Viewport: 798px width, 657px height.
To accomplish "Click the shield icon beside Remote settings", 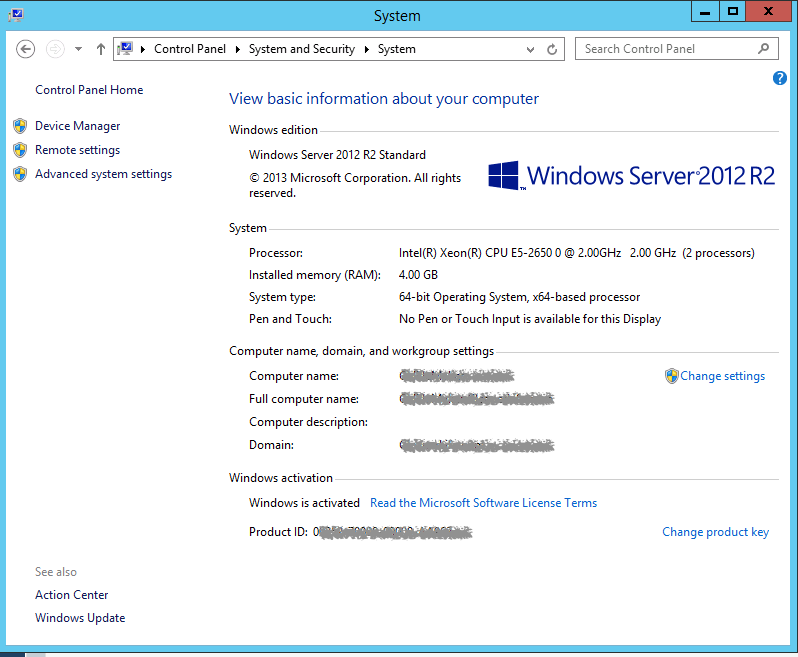I will [x=20, y=150].
